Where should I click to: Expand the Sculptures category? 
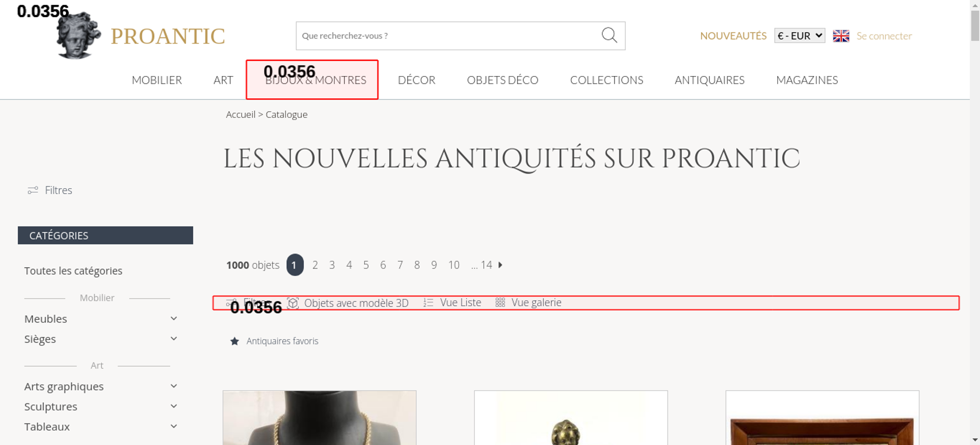click(x=173, y=406)
